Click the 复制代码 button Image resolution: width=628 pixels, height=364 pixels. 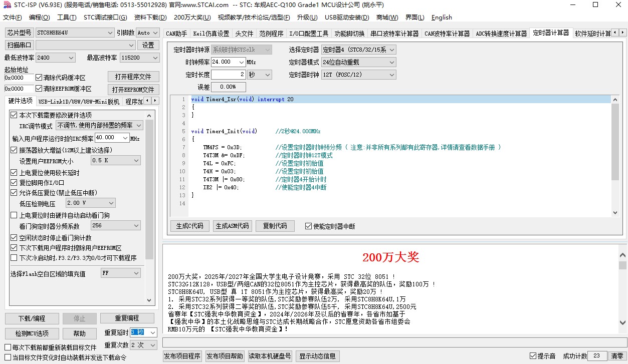pyautogui.click(x=275, y=226)
